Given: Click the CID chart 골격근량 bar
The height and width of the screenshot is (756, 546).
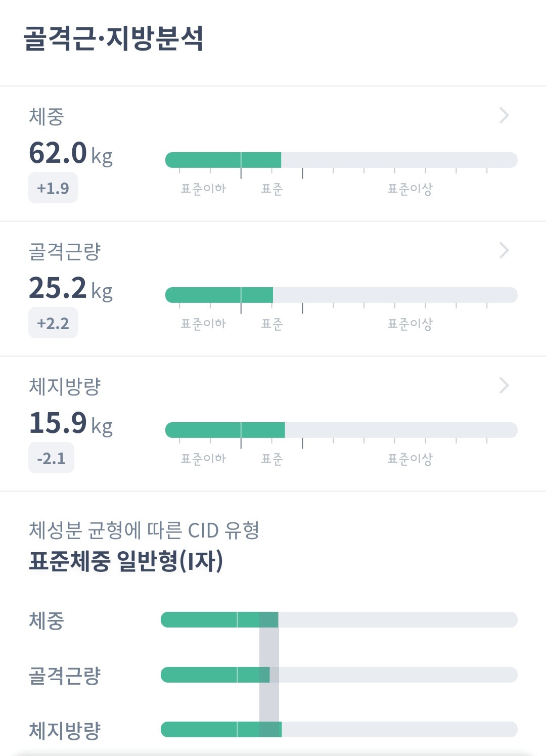Looking at the screenshot, I should pos(339,675).
